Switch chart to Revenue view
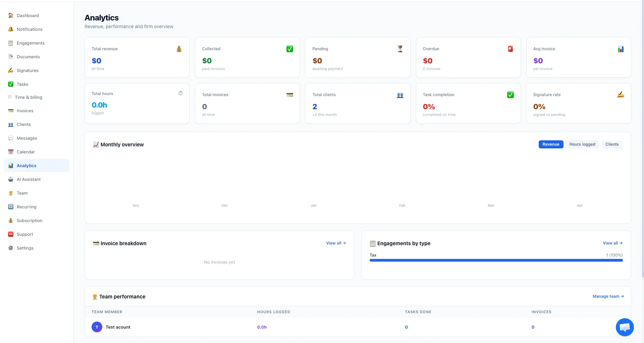The image size is (644, 343). point(551,144)
